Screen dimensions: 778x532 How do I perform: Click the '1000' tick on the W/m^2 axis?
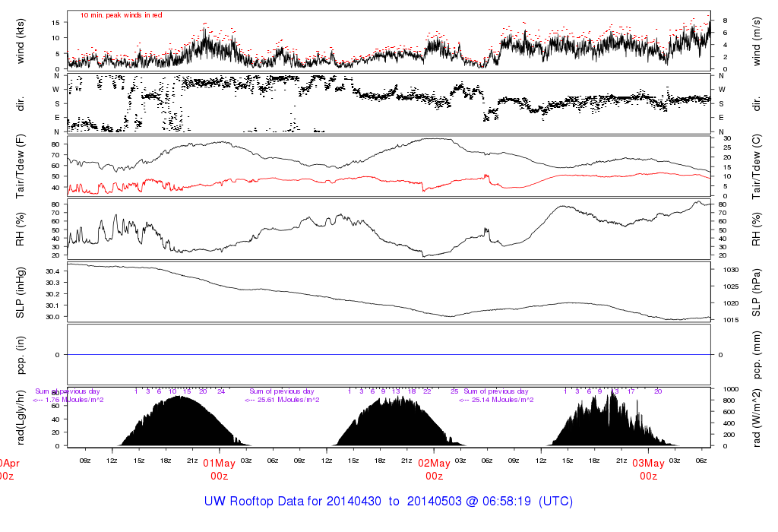click(731, 390)
